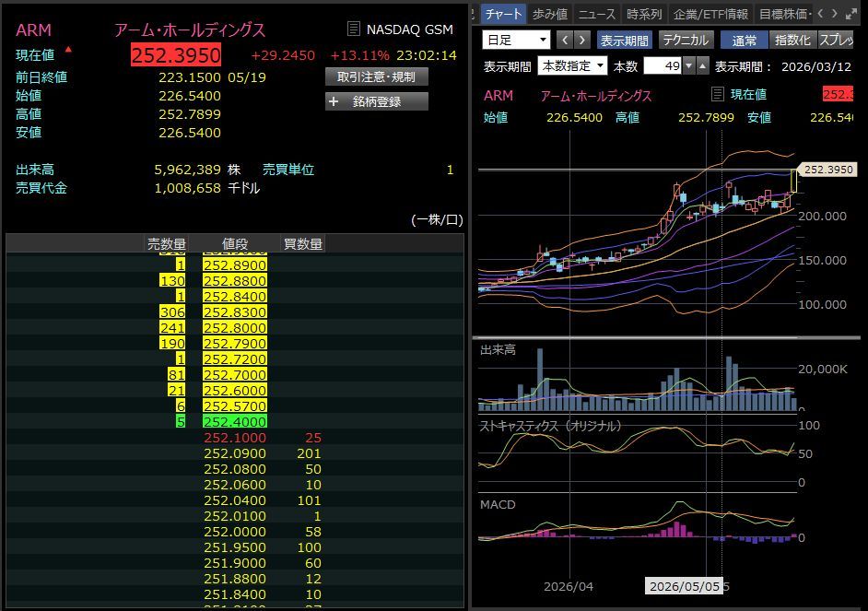
Task: Switch to the チャート tab
Action: [x=502, y=14]
